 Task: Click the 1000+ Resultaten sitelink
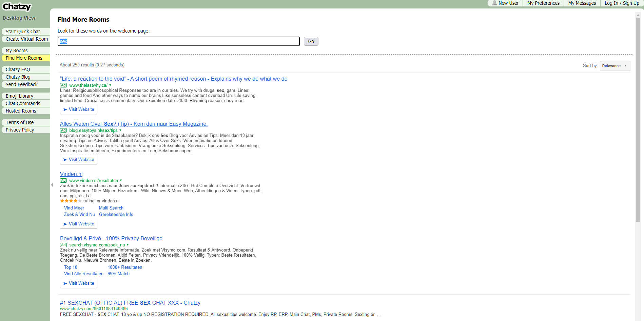[x=125, y=267]
